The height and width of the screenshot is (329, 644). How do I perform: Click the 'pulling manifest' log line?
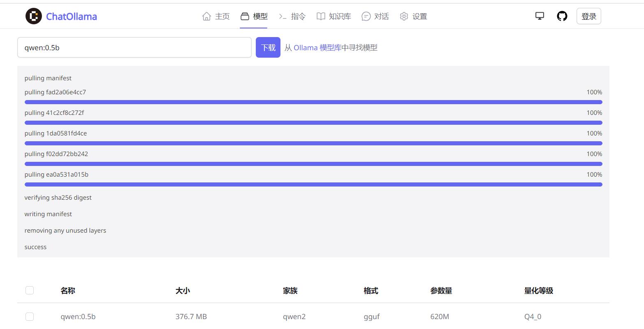pyautogui.click(x=48, y=78)
